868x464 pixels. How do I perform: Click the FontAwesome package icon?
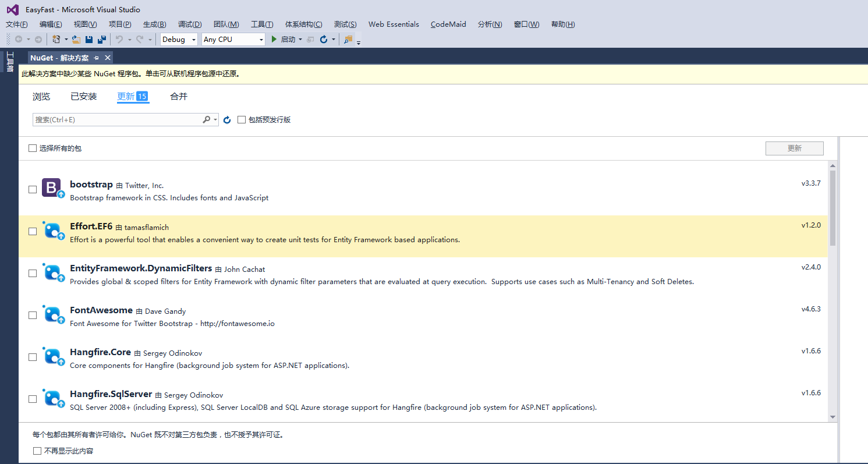(x=53, y=314)
